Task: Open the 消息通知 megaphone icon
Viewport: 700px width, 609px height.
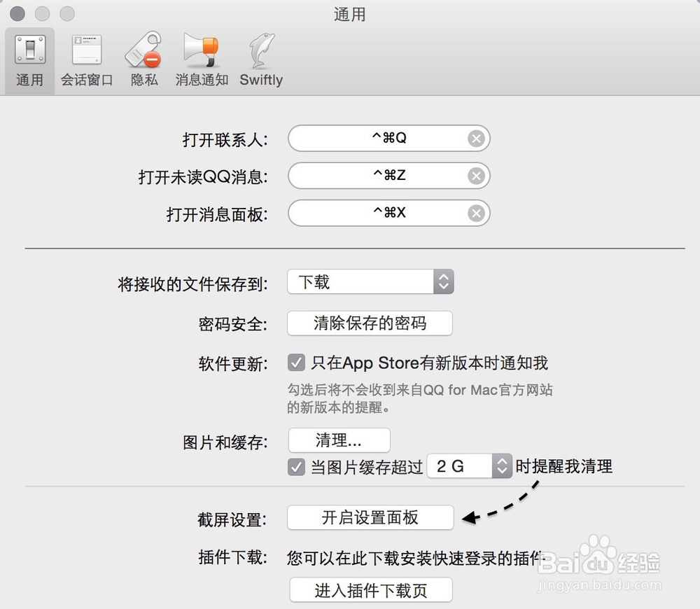Action: [x=202, y=60]
